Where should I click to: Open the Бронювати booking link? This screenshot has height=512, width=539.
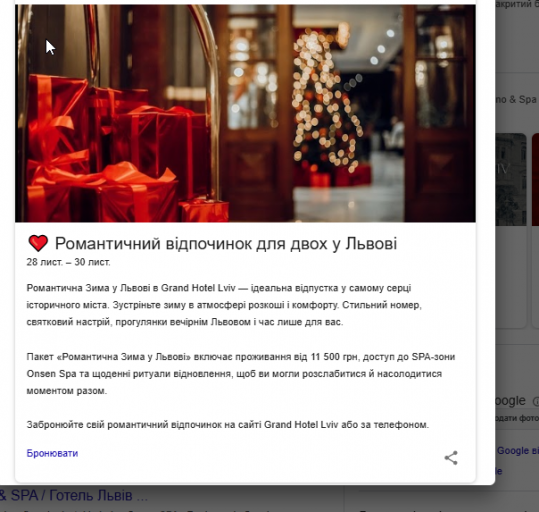click(52, 453)
